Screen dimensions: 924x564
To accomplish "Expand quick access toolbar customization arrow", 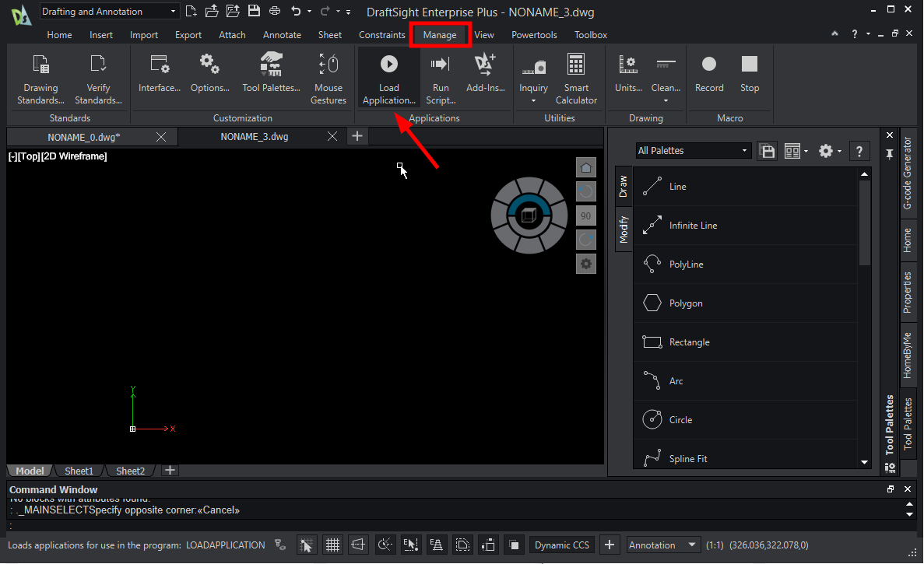I will [348, 11].
